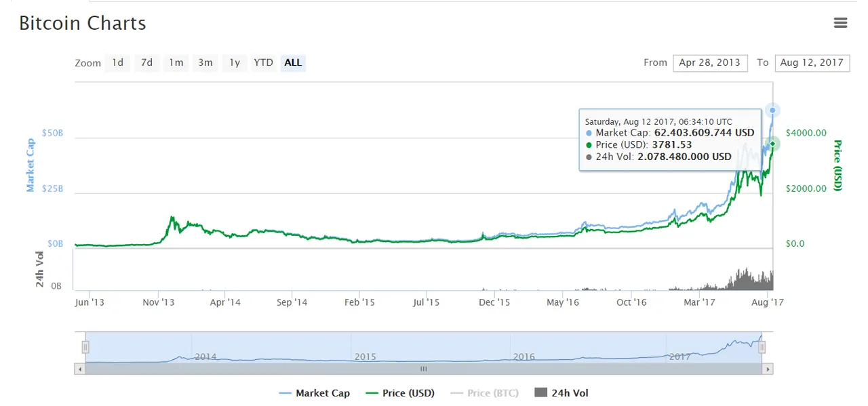Click the Price (USD) vertical axis title
Viewport: 868px width, 406px height.
837,165
